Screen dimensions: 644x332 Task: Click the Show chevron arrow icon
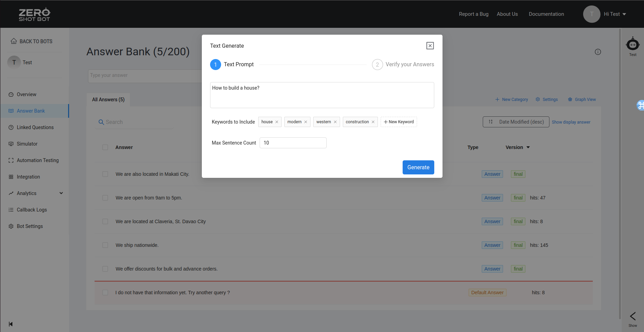click(633, 316)
